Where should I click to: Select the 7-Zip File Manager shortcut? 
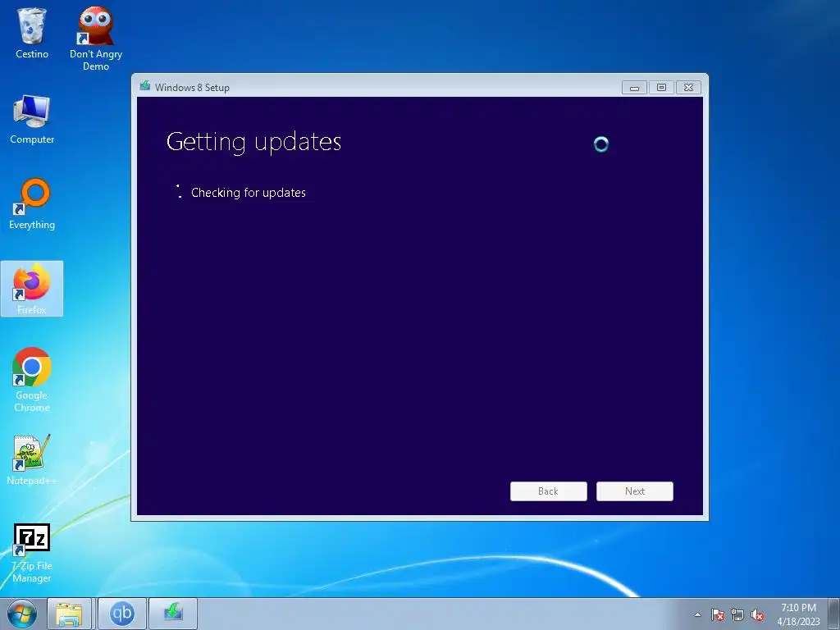[32, 553]
